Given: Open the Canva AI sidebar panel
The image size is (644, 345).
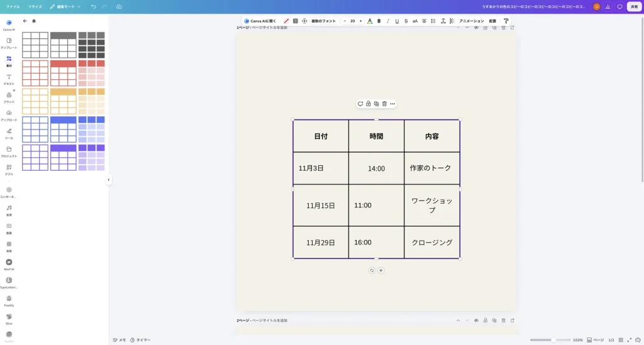Looking at the screenshot, I should (9, 25).
